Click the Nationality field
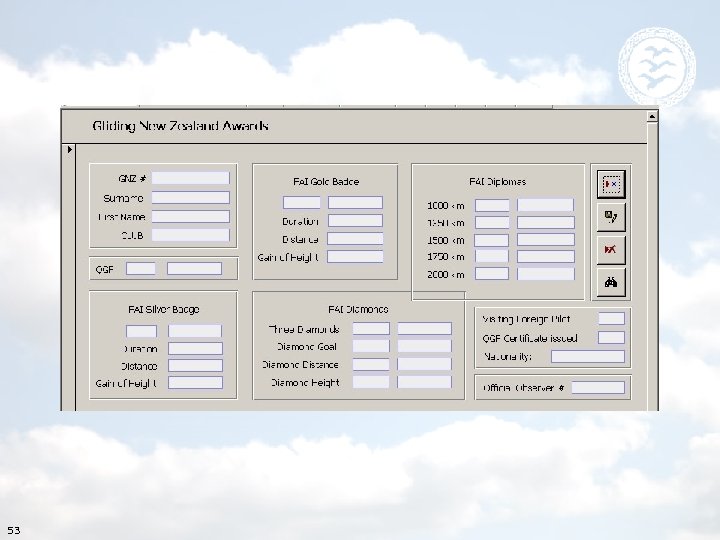This screenshot has height=540, width=720. 588,356
